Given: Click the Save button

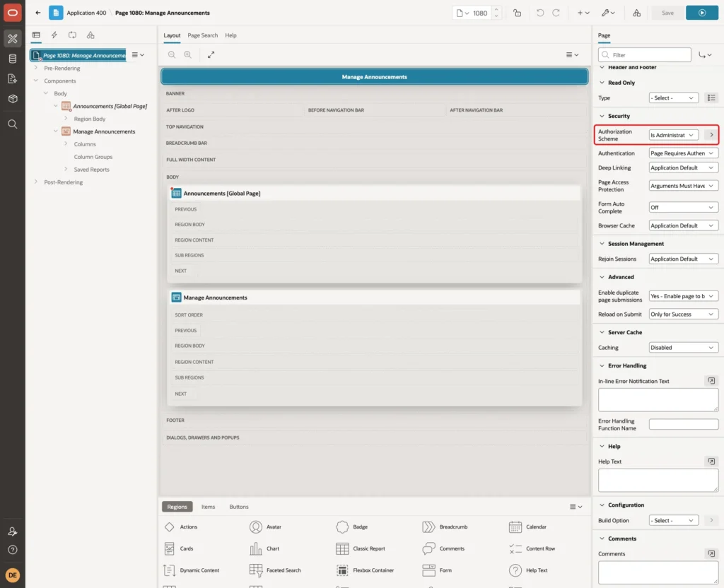Looking at the screenshot, I should 667,13.
